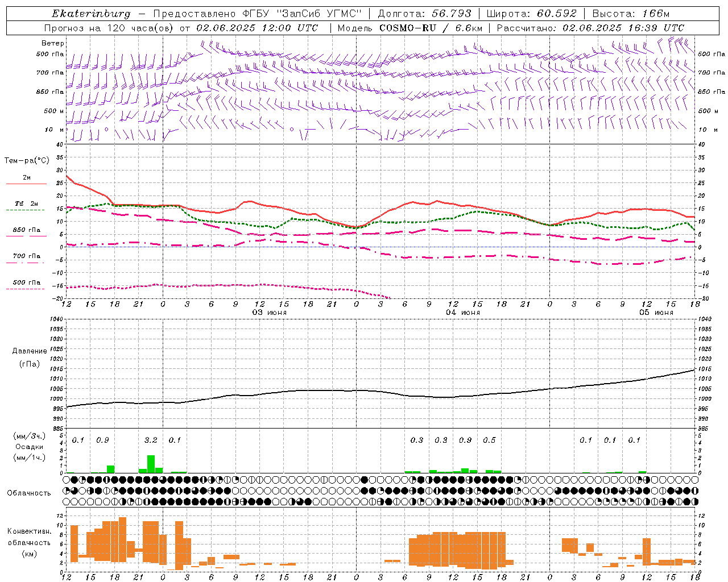This screenshot has width=728, height=582.
Task: Click the 05 июня date label
Action: [x=656, y=313]
